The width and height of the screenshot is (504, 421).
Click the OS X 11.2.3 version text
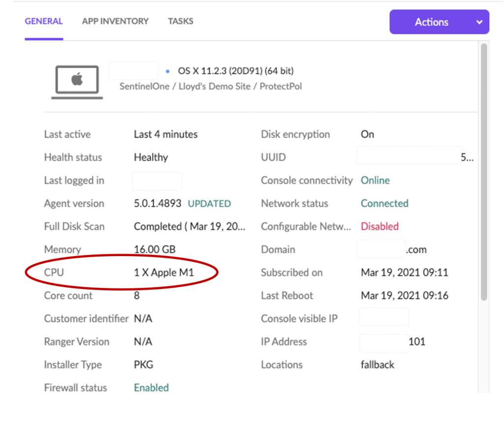(x=236, y=71)
